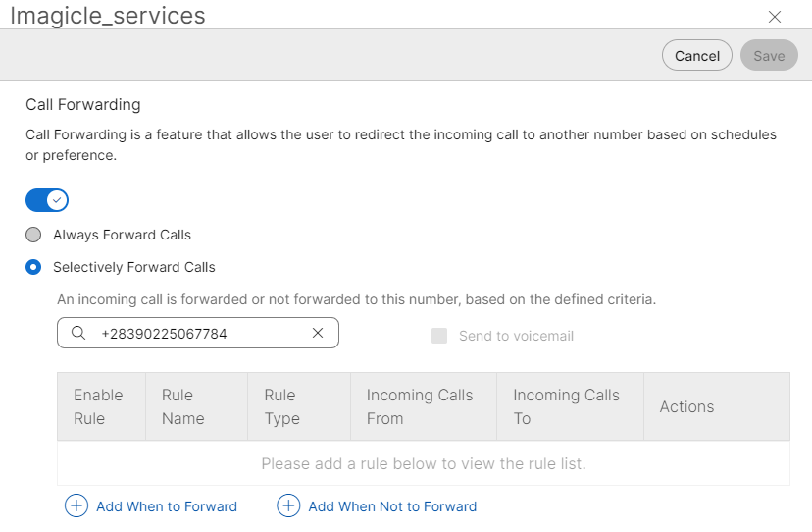Click the Actions column header

pyautogui.click(x=686, y=406)
